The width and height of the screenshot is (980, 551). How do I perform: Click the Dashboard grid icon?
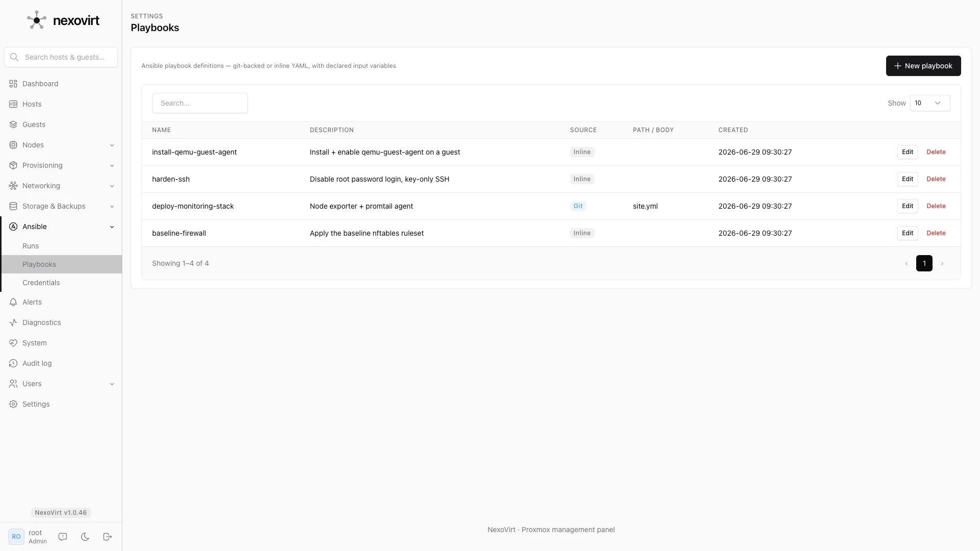13,84
